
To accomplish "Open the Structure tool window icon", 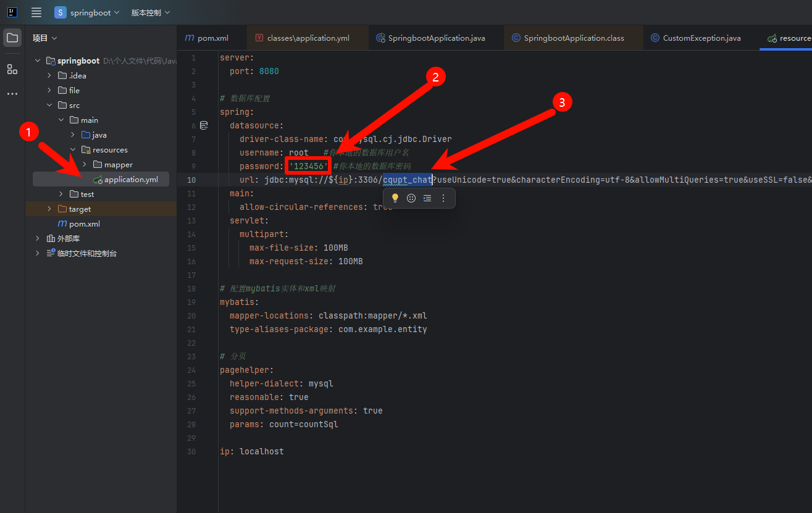I will (x=12, y=69).
